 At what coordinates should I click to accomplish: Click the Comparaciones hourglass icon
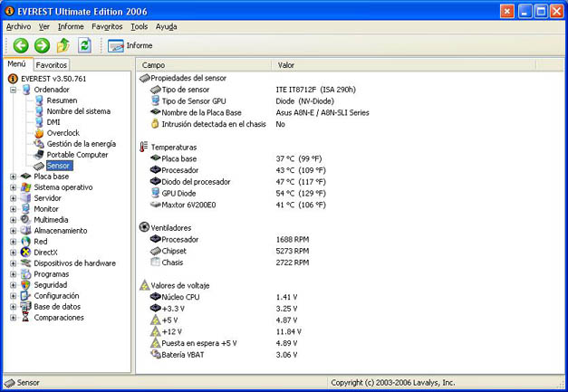point(25,318)
